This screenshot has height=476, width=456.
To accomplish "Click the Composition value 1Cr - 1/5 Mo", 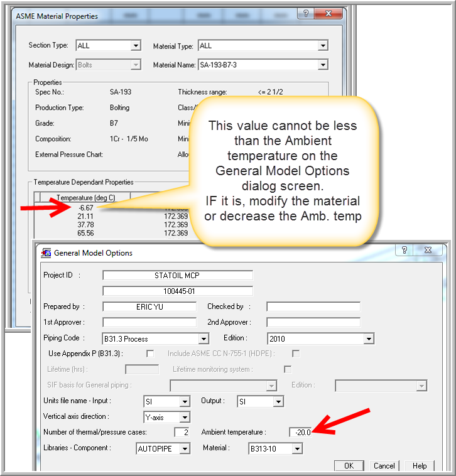I will pos(129,139).
